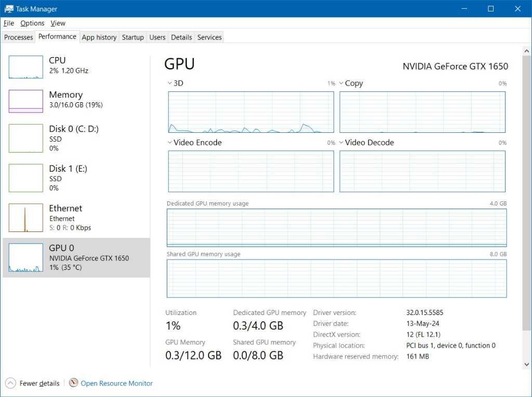
Task: Open the Options menu
Action: pyautogui.click(x=32, y=23)
